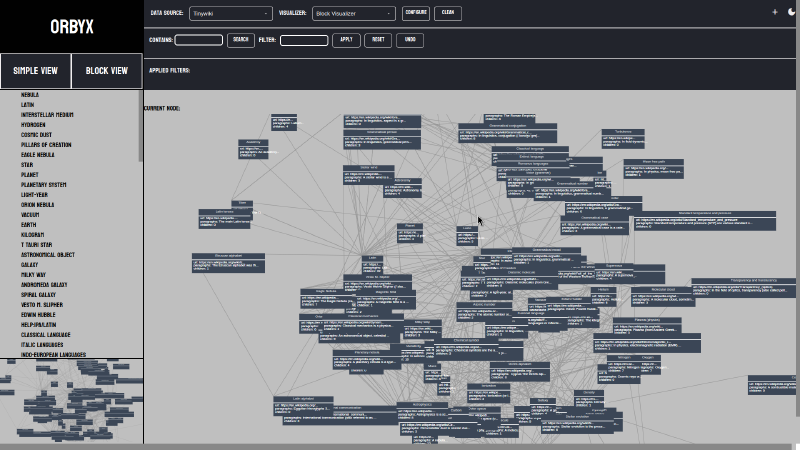Select Orion Nebula in the list
This screenshot has width=800, height=450.
[37, 205]
